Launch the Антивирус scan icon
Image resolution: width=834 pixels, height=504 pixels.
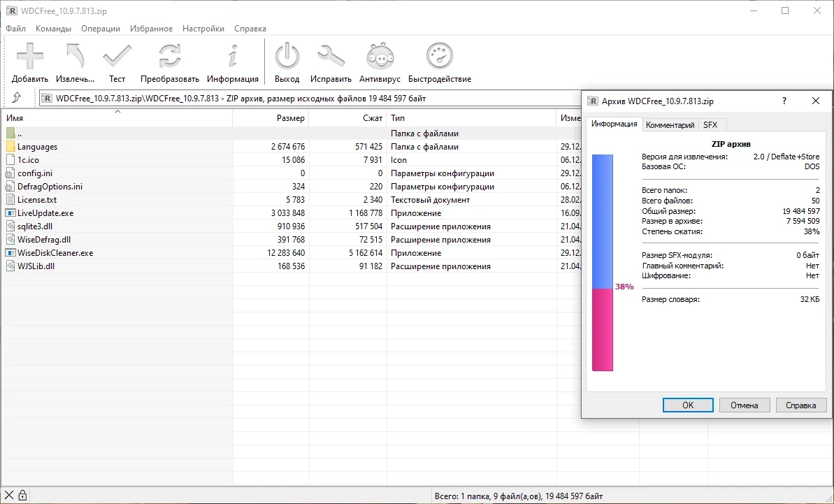(x=380, y=56)
